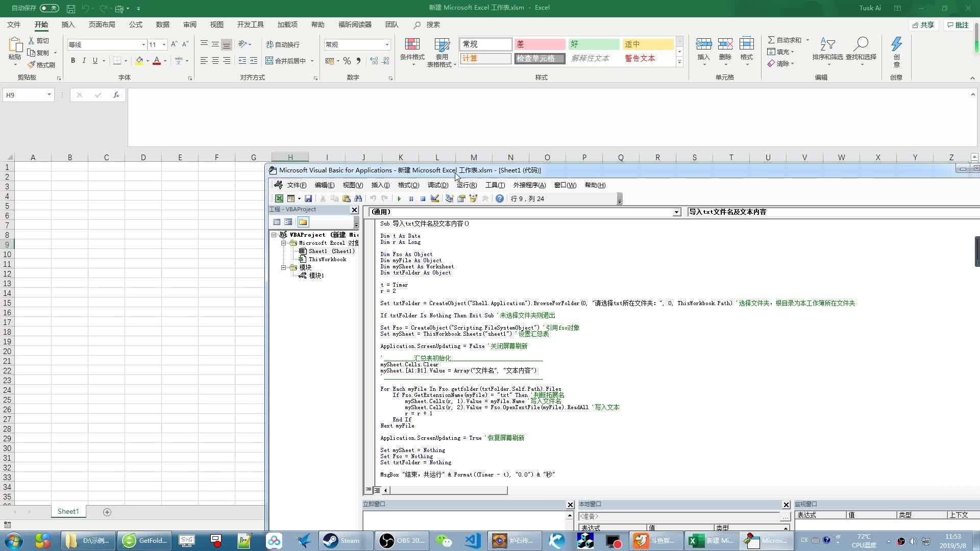Screen dimensions: 980x551
Task: Apply Bold formatting in Excel ribbon
Action: coord(73,61)
